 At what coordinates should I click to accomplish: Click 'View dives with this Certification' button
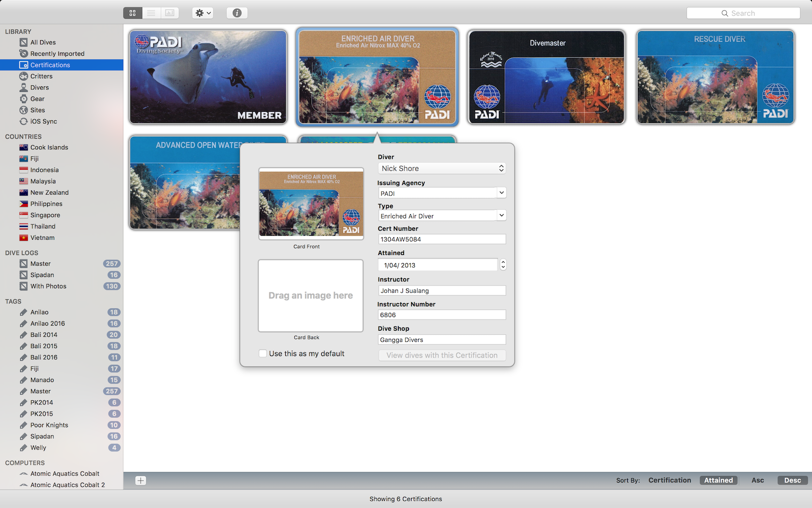442,356
